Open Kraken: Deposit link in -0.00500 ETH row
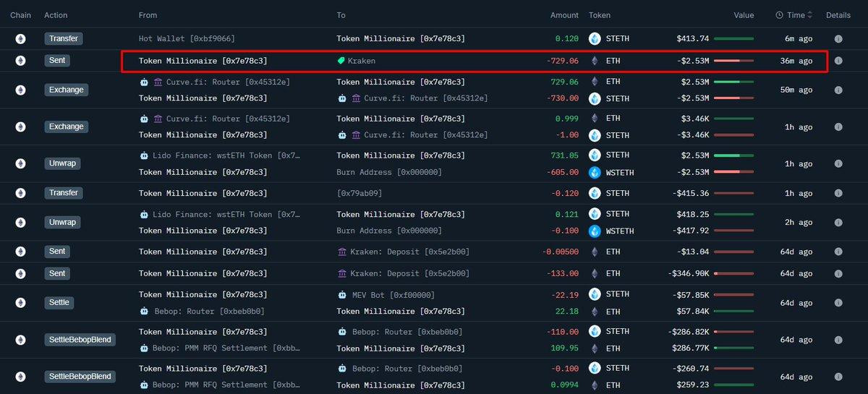Viewport: 868px width, 394px height. [409, 252]
